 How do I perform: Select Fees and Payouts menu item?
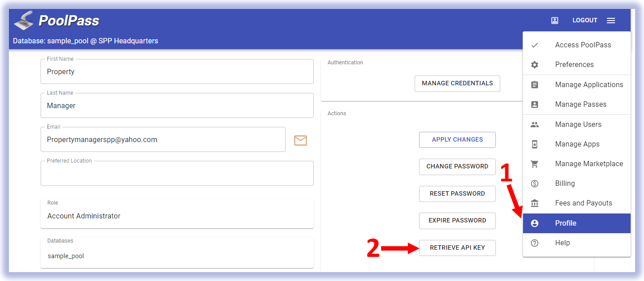[x=577, y=203]
